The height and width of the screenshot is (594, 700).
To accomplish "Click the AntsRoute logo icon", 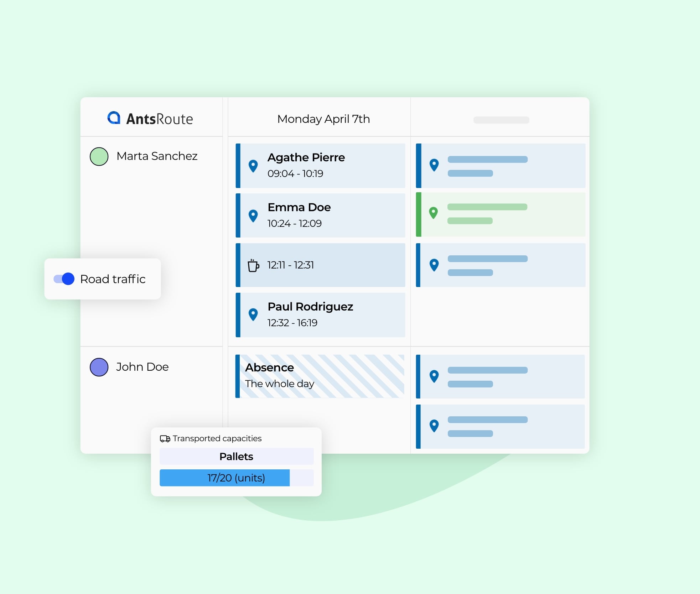I will (114, 118).
